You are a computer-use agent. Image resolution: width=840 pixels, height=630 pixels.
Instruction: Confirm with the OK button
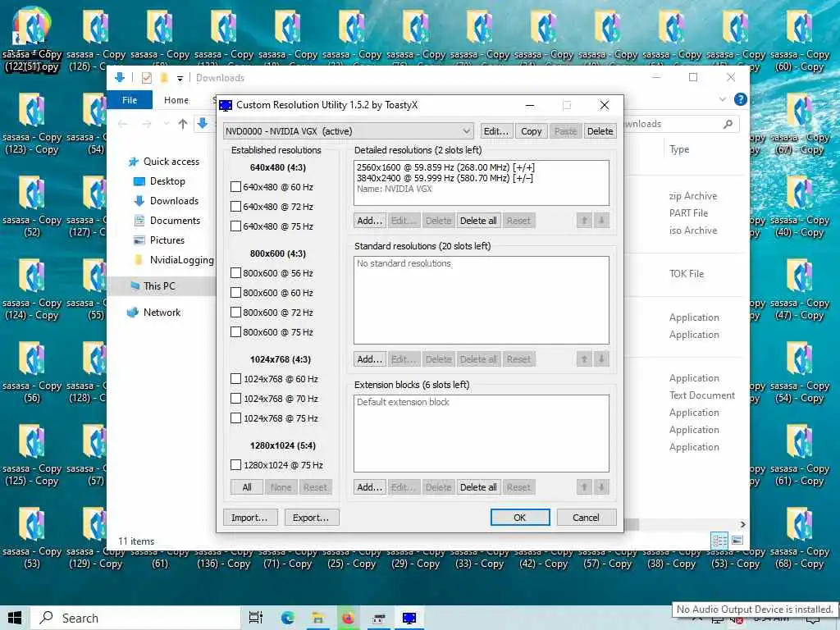tap(519, 518)
